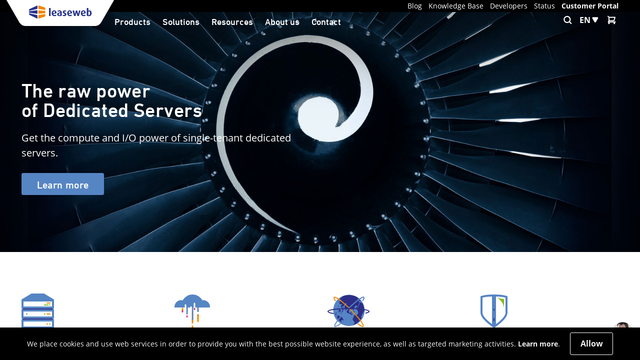Click the security shield icon
640x360 pixels.
point(494,311)
